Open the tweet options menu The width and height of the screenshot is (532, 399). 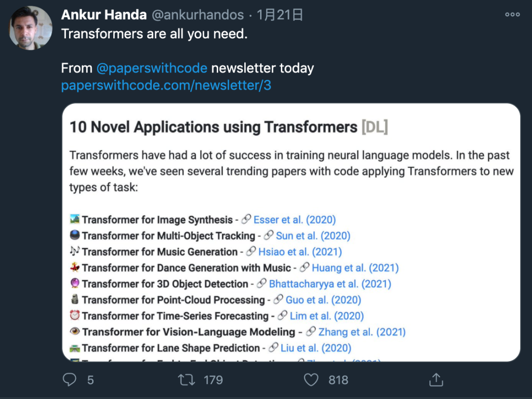512,15
